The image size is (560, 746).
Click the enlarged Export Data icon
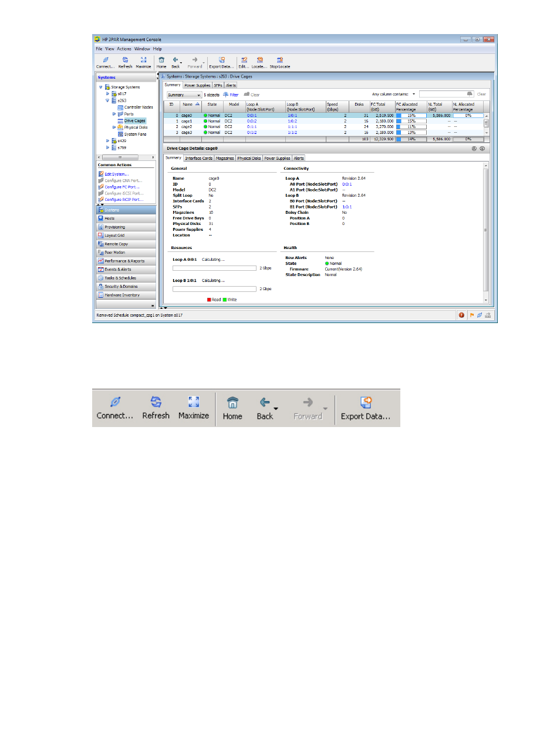(x=366, y=402)
